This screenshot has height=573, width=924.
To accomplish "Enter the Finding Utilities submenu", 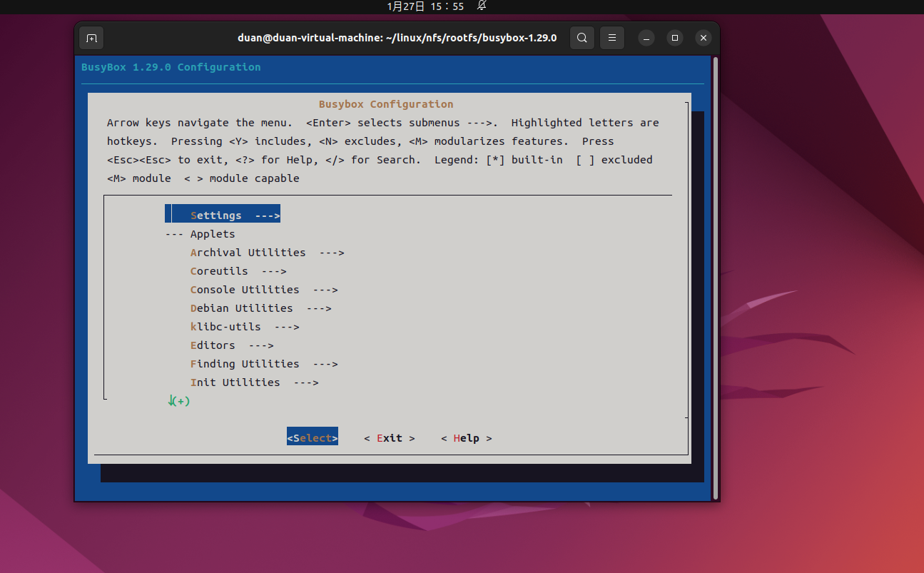I will [245, 363].
